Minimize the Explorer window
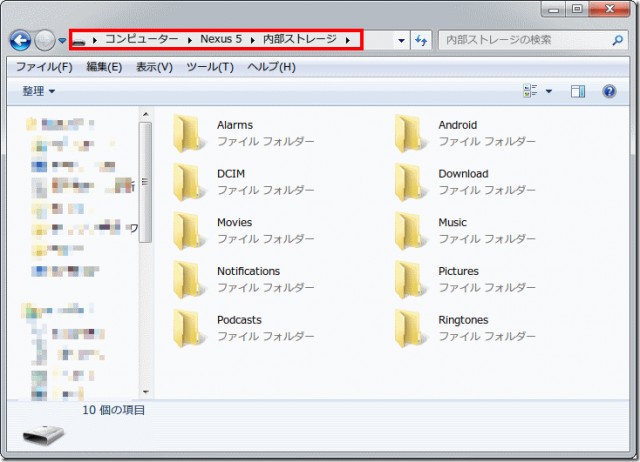This screenshot has width=640, height=462. 553,9
